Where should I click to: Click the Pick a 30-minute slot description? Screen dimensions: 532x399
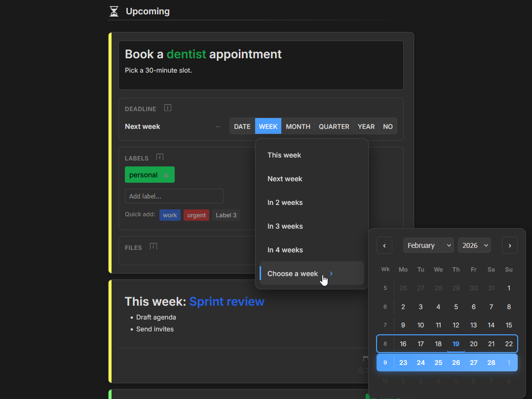158,71
